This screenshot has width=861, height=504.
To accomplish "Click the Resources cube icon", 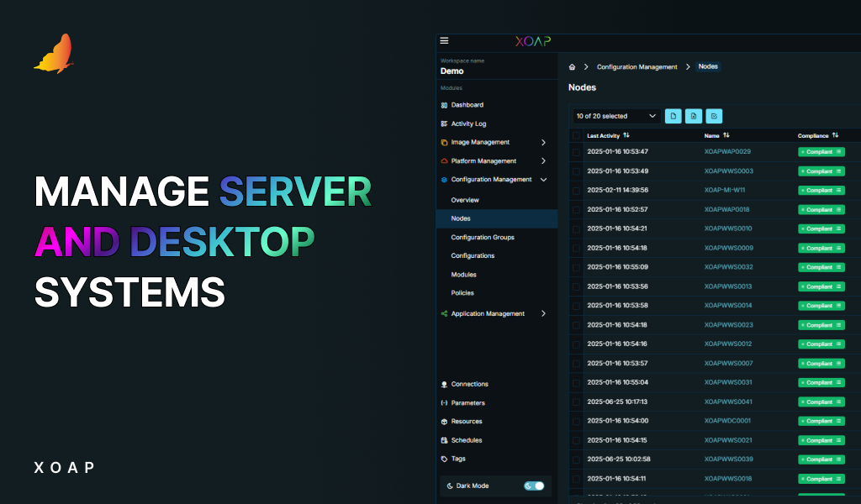I will [444, 422].
